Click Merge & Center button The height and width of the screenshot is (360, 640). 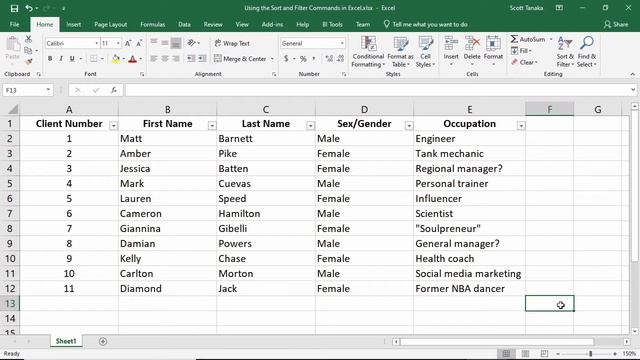pos(240,59)
